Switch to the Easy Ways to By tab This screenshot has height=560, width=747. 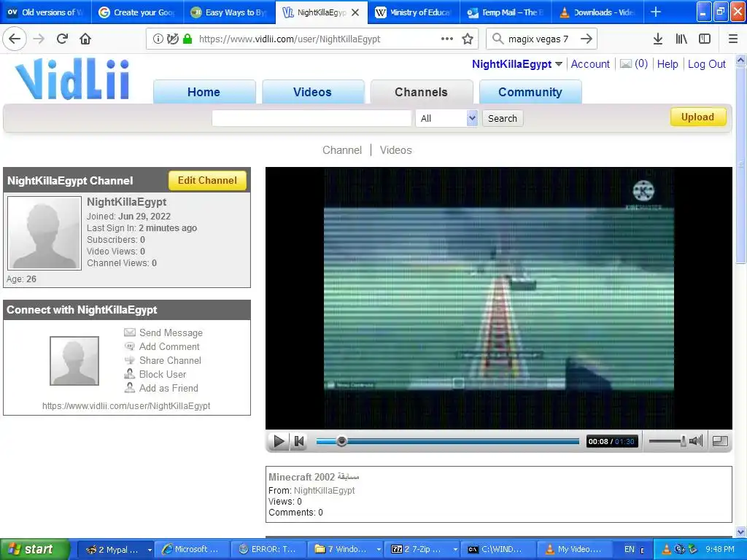tap(229, 12)
